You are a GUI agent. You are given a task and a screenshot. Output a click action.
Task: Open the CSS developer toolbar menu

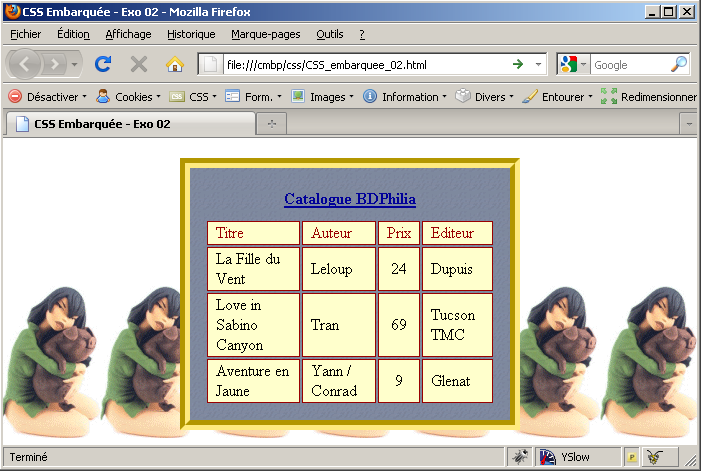[x=203, y=97]
